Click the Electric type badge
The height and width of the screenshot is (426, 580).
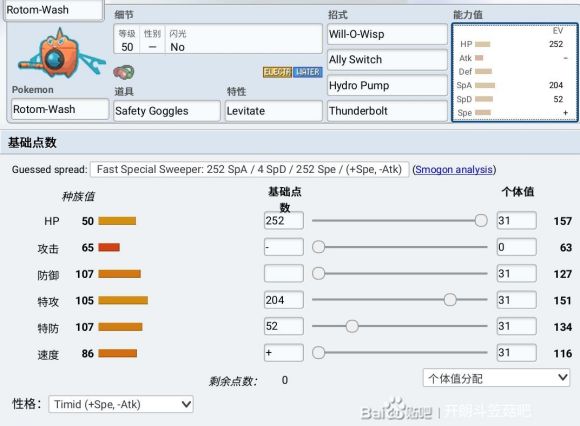[277, 72]
